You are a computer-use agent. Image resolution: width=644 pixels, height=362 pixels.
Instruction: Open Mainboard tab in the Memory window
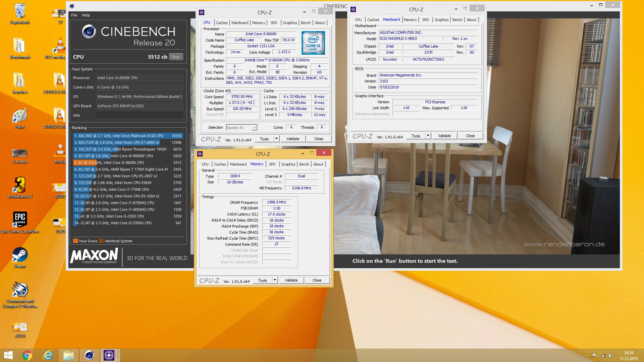(x=238, y=164)
